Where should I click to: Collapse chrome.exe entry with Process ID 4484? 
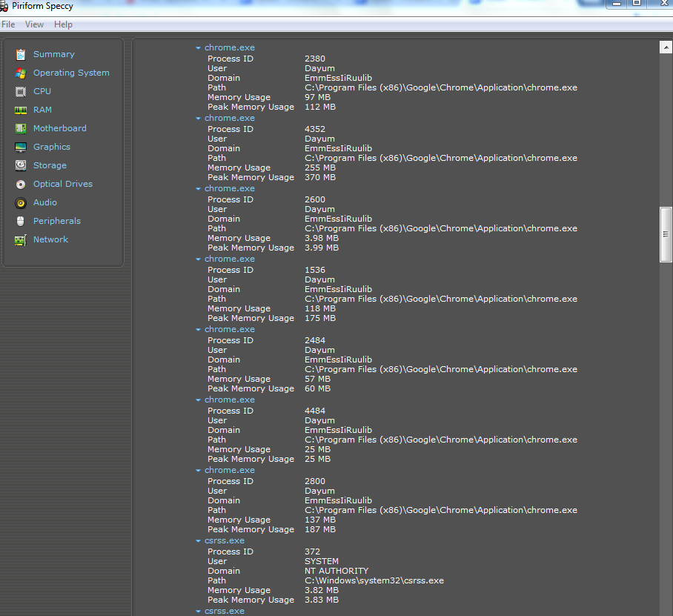[x=199, y=400]
